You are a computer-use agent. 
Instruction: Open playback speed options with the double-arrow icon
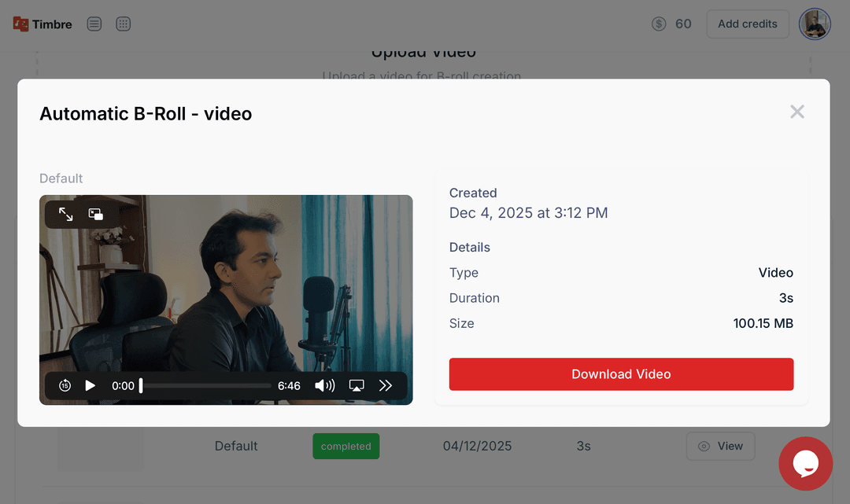tap(386, 385)
